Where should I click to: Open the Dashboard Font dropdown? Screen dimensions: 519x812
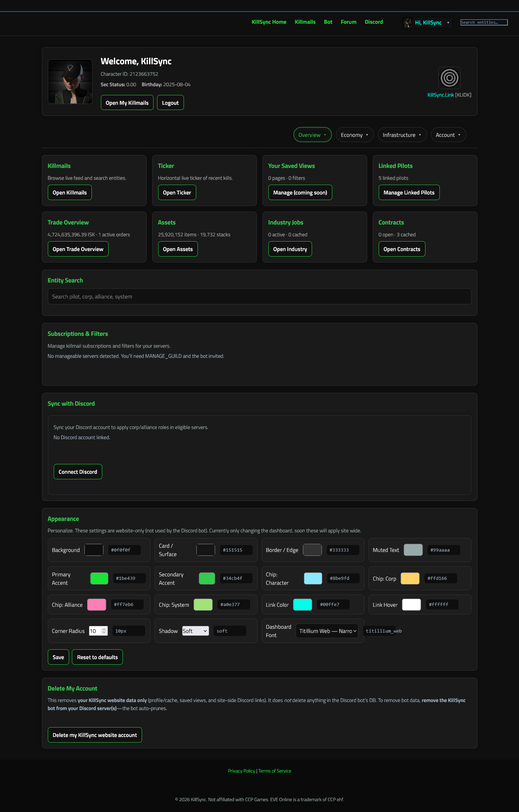pyautogui.click(x=327, y=631)
